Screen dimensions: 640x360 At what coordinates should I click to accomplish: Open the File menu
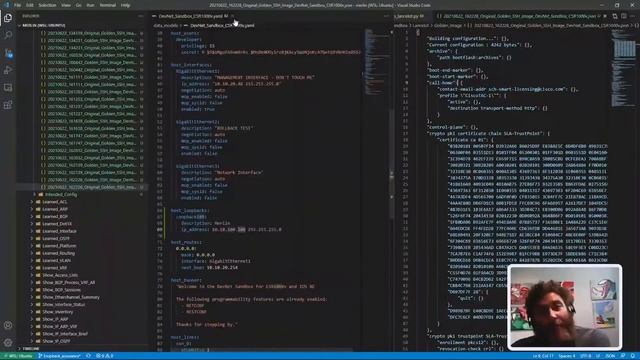(x=18, y=5)
